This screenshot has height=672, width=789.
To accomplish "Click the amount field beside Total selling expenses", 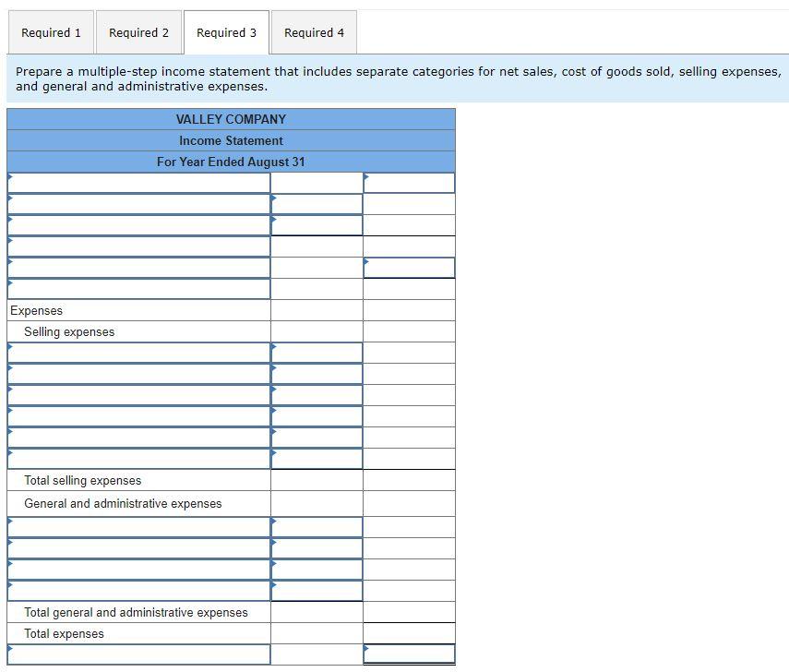I will 316,480.
